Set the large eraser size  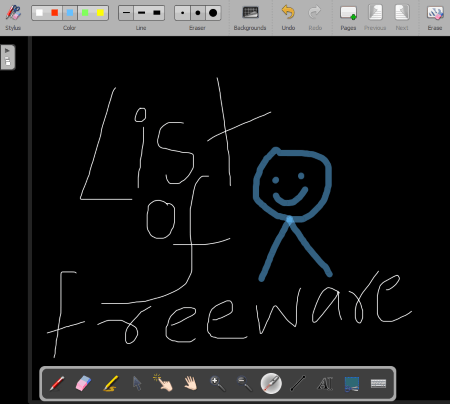(213, 13)
